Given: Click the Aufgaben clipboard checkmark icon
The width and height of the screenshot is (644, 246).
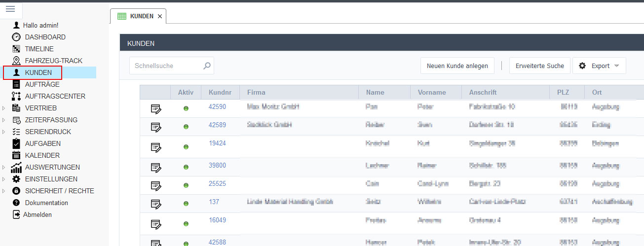Looking at the screenshot, I should pyautogui.click(x=16, y=143).
